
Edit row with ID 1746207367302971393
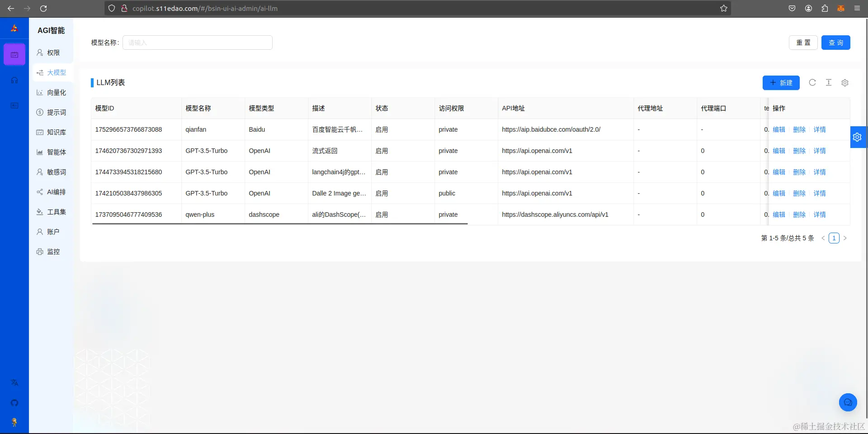pos(779,151)
